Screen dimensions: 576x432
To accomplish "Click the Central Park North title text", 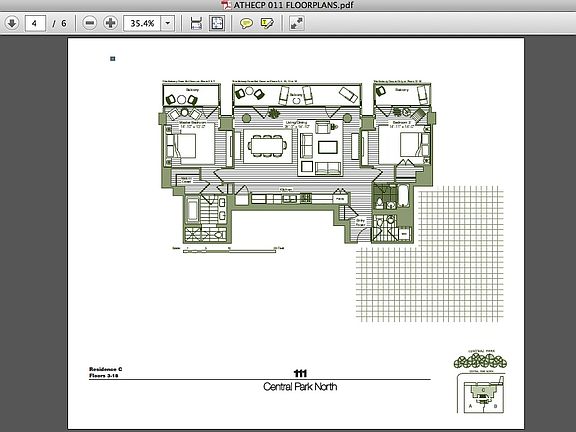I will tap(300, 387).
